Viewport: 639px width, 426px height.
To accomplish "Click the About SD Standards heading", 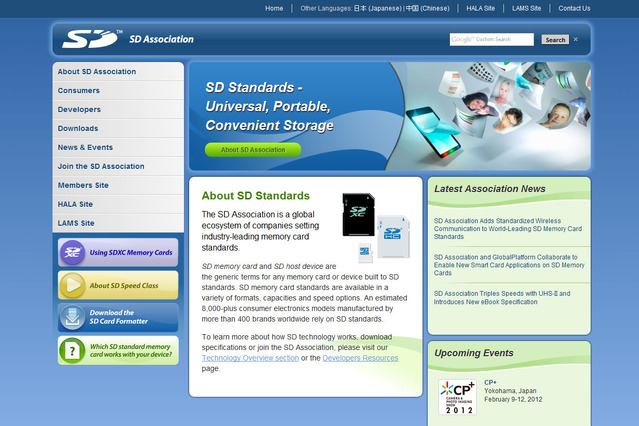I will tap(256, 196).
